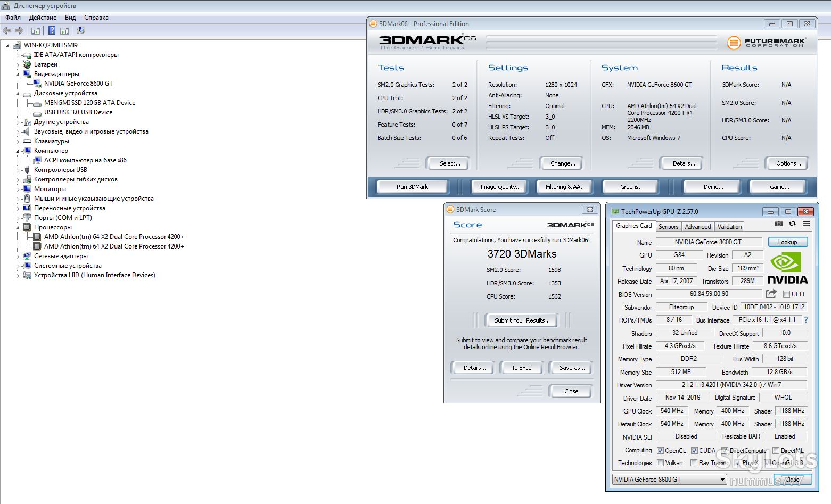The width and height of the screenshot is (831, 504).
Task: Toggle the CUDA checkbox in GPU-Z
Action: coord(694,451)
